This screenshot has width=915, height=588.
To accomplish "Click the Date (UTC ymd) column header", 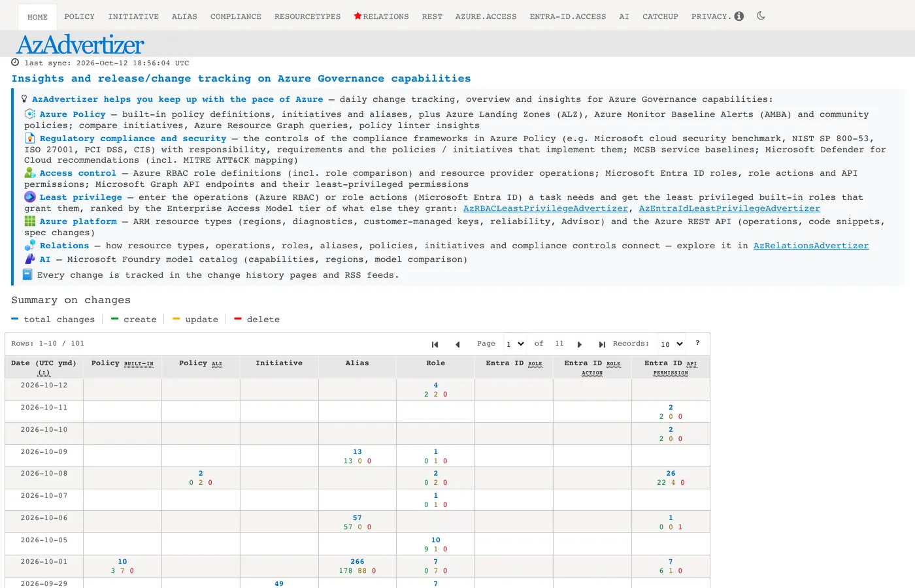I will [44, 367].
